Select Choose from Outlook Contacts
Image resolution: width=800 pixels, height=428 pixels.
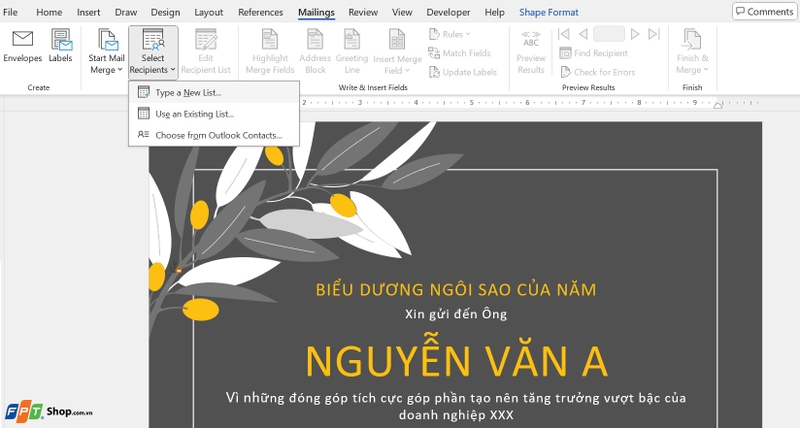tap(214, 135)
